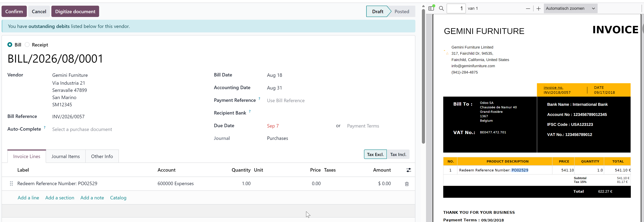Click the Total 622.27 € in PDF
Screen dimensions: 644x222
coord(605,191)
